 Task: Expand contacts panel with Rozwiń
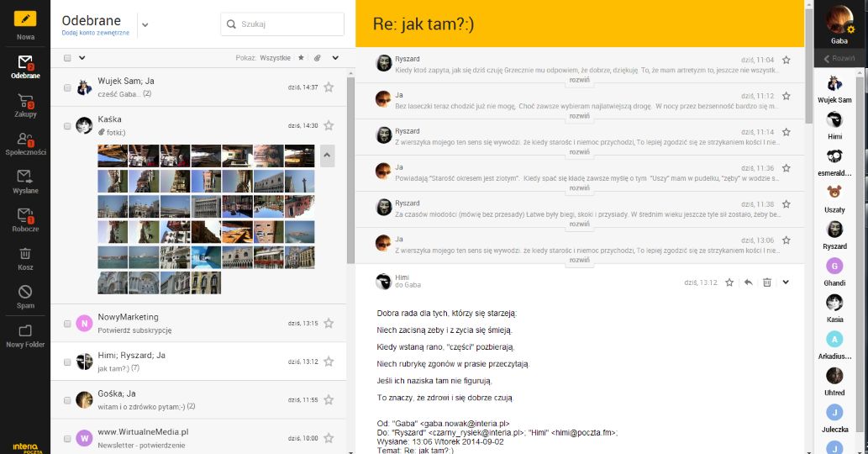[839, 58]
